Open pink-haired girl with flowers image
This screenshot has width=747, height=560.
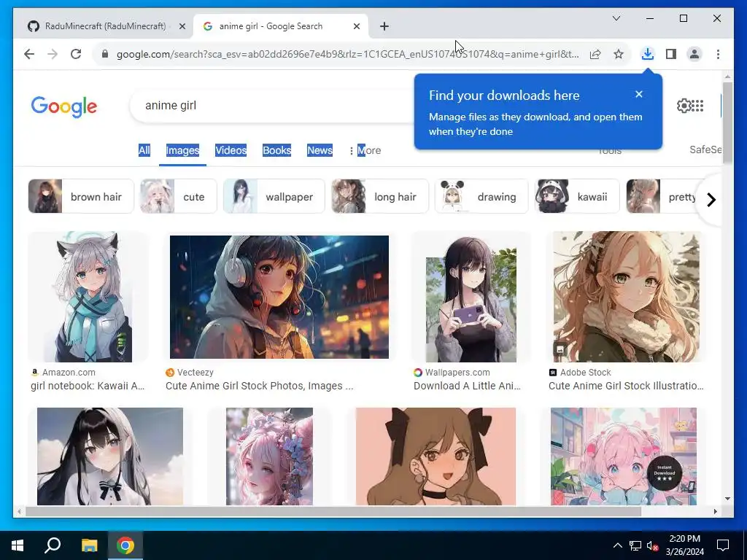click(269, 456)
